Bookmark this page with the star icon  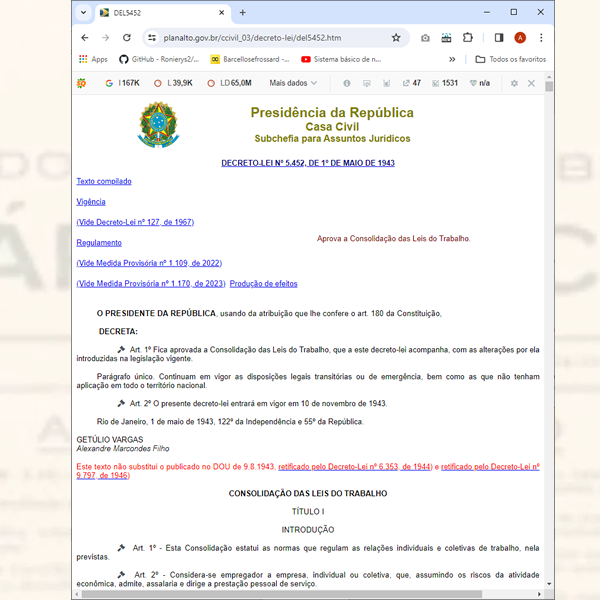click(x=396, y=38)
